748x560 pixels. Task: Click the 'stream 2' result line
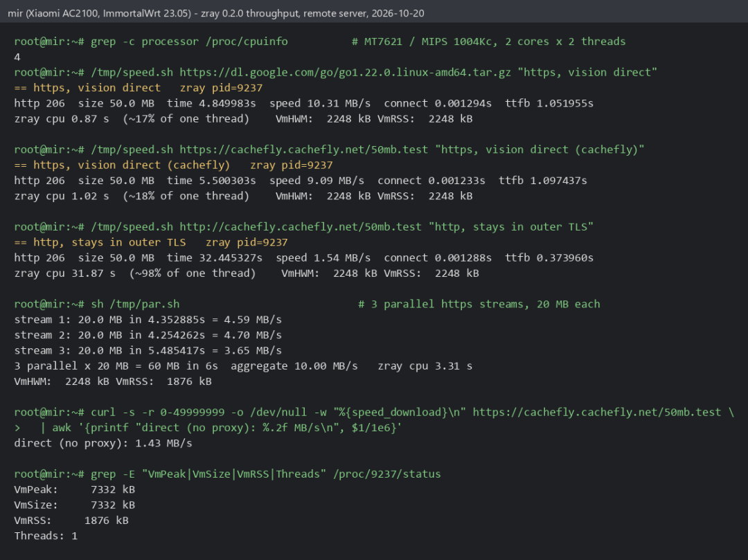click(x=148, y=335)
